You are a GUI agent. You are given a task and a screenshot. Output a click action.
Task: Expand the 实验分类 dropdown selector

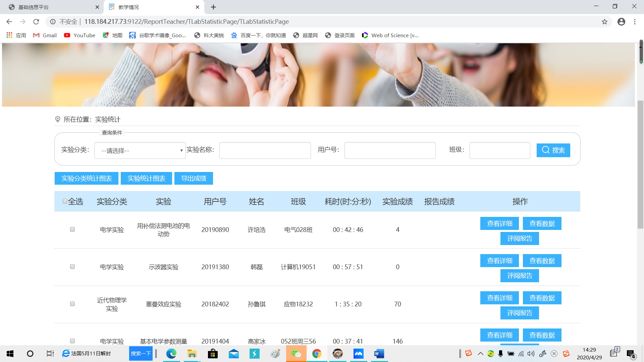[140, 150]
